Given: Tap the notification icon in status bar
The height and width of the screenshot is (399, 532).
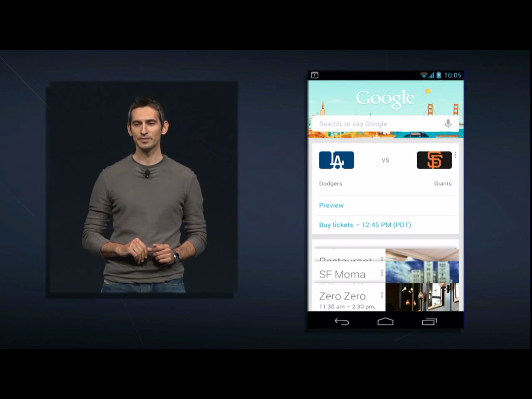Looking at the screenshot, I should click(315, 75).
